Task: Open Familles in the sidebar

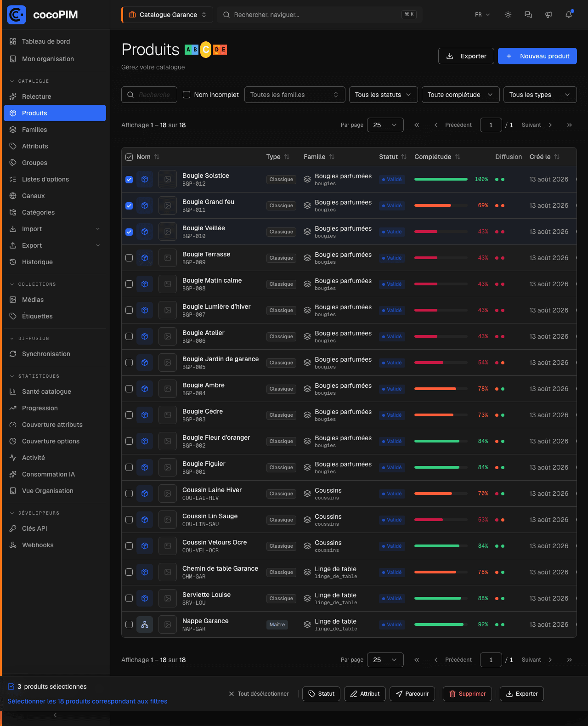Action: [x=55, y=130]
